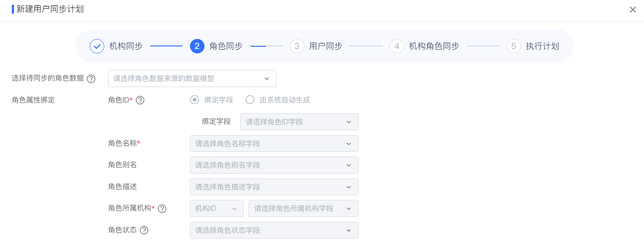Open the 机构ID type dropdown
This screenshot has height=245, width=644.
[x=217, y=208]
